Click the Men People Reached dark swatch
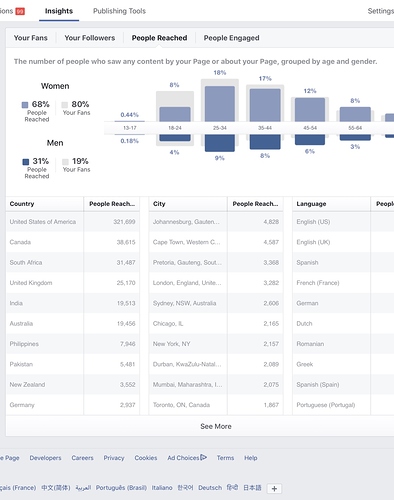 pos(26,162)
